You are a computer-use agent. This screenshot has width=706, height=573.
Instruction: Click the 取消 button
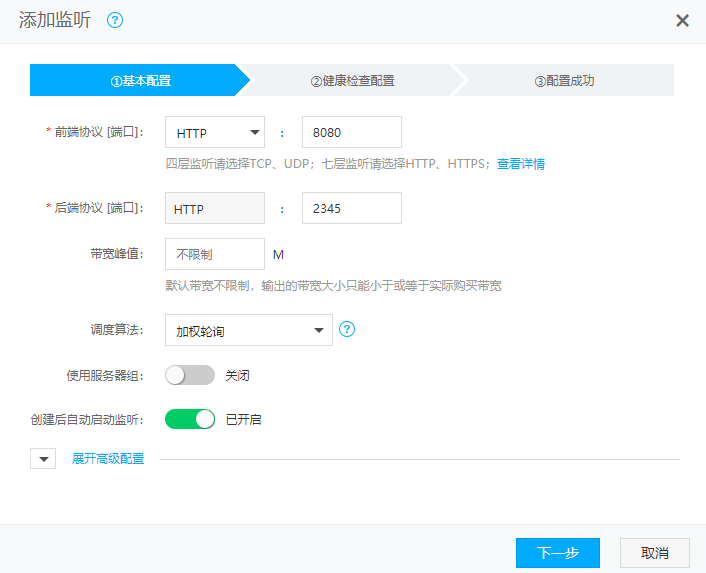pos(655,553)
